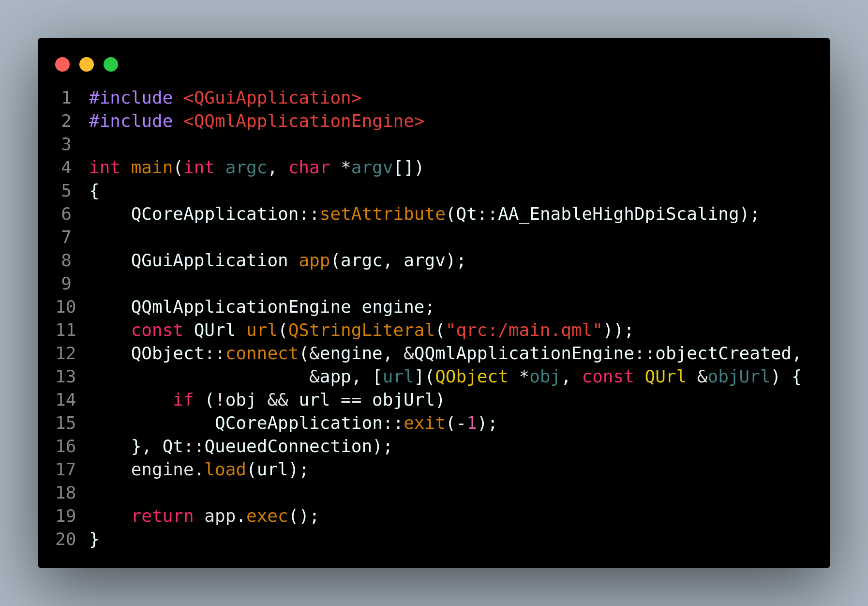868x606 pixels.
Task: Click the QQmlApplicationEngine engine declaration
Action: point(281,307)
